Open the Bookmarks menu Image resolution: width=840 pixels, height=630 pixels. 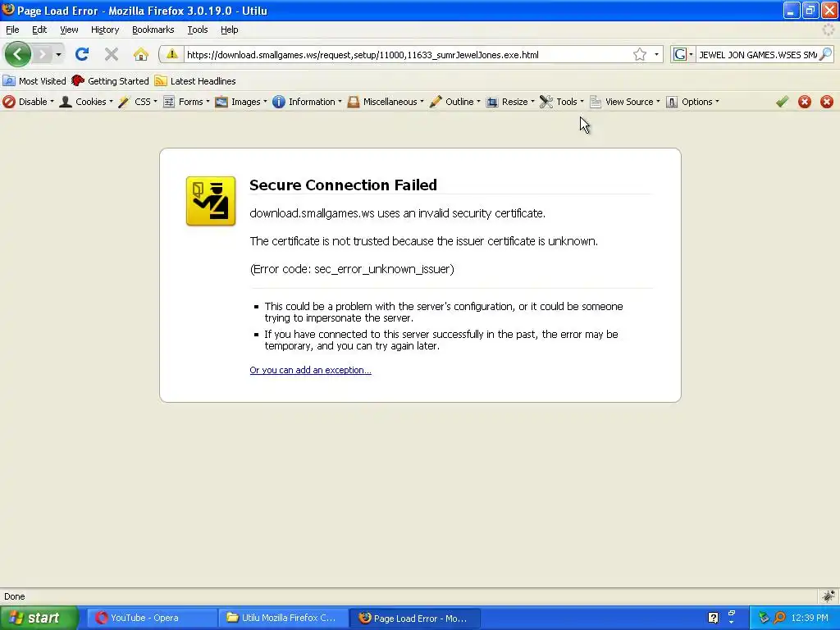click(x=153, y=30)
